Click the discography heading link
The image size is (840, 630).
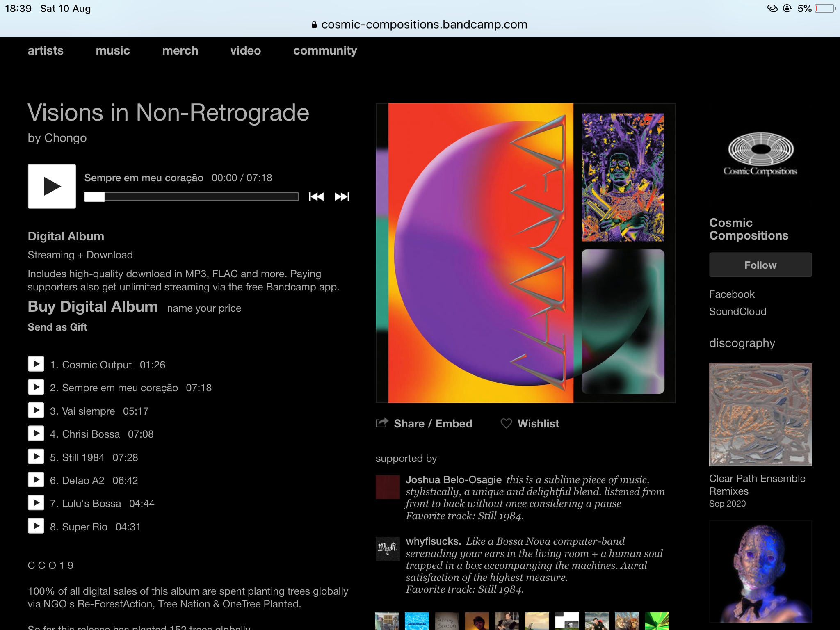[742, 343]
